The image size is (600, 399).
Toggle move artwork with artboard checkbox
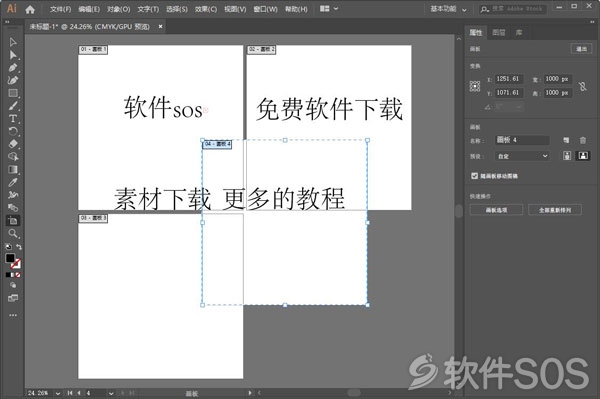click(474, 176)
